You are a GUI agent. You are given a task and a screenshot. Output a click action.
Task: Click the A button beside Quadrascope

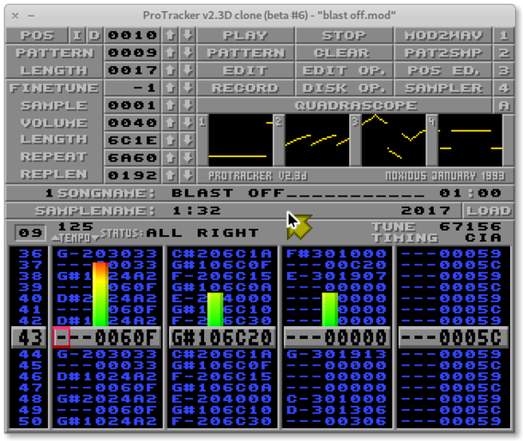503,105
